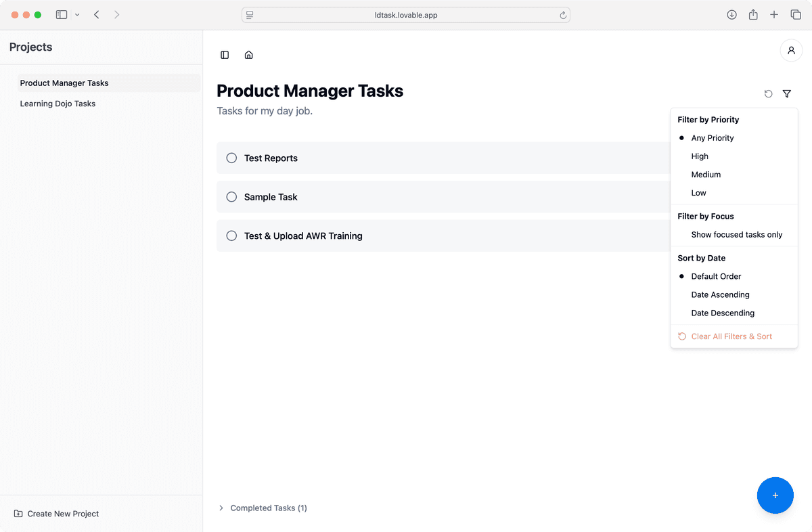Click Safari's sidebar toggle icon

click(62, 15)
